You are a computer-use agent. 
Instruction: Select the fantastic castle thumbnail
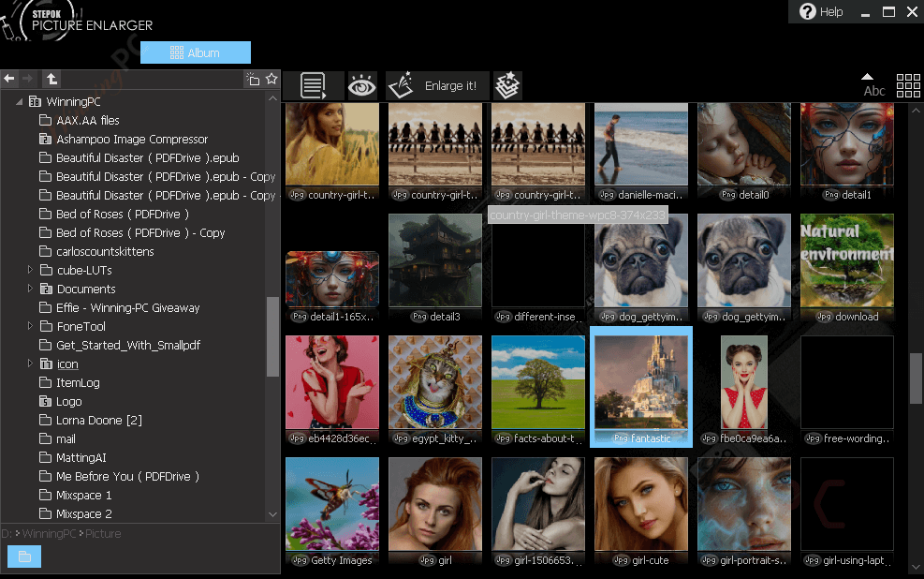(641, 386)
